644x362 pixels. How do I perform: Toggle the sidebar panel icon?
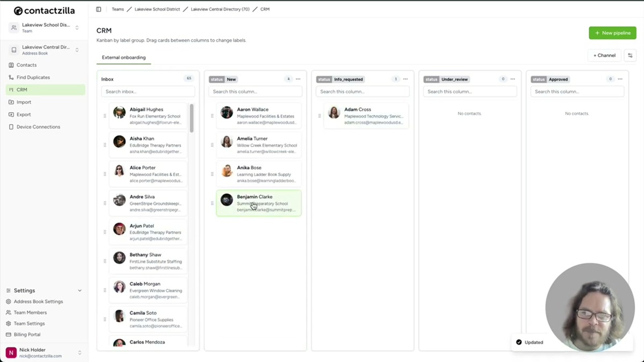(99, 9)
